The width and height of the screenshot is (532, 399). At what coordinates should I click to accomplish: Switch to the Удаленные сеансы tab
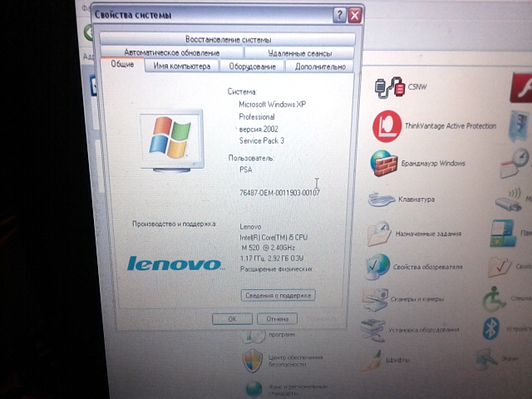click(299, 53)
